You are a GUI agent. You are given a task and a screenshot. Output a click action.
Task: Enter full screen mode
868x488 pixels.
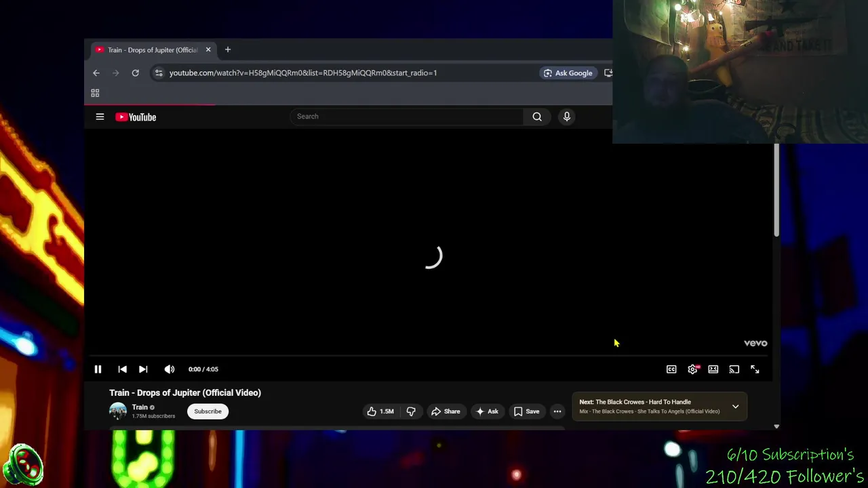(x=755, y=369)
